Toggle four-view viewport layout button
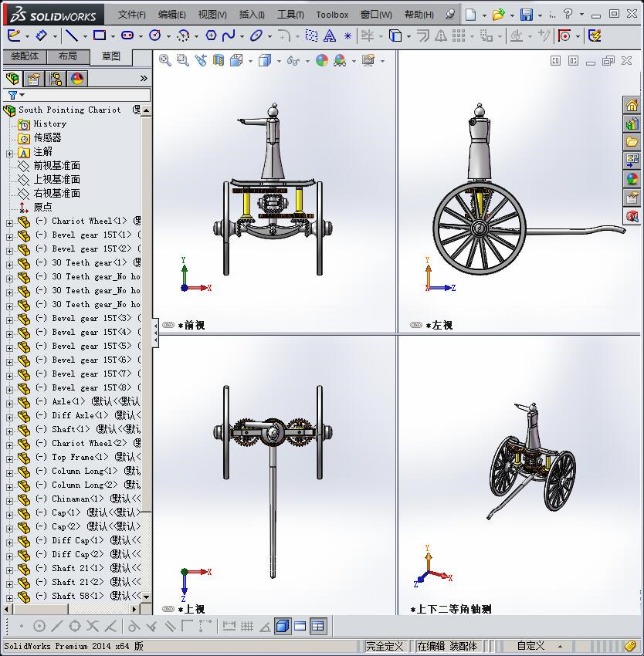This screenshot has height=656, width=644. 318,626
